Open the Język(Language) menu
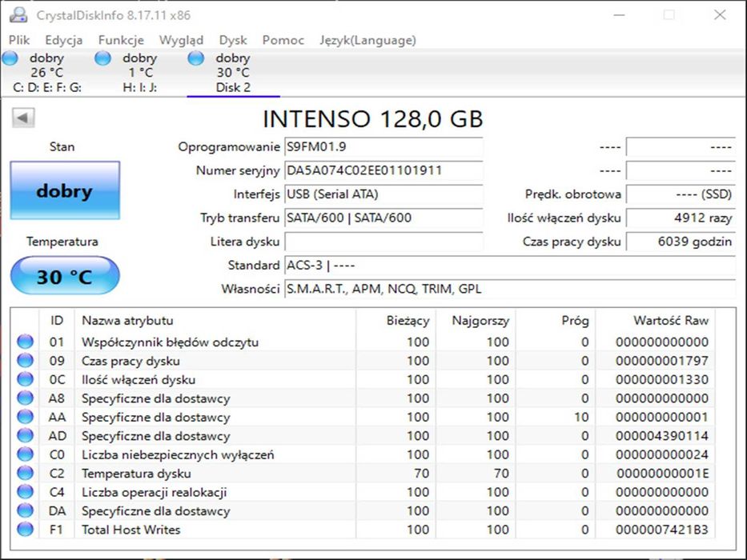Image resolution: width=747 pixels, height=560 pixels. coord(367,40)
